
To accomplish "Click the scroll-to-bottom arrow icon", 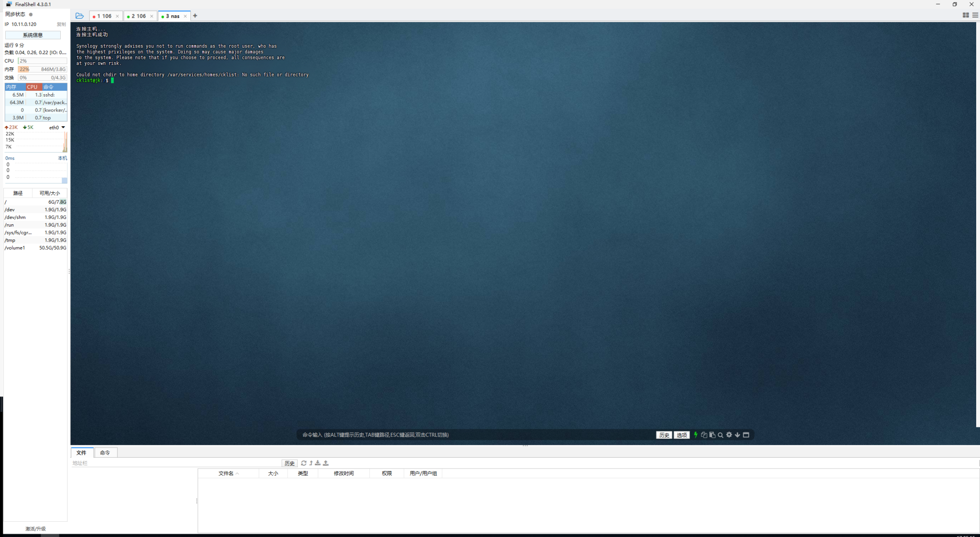I will pos(737,435).
